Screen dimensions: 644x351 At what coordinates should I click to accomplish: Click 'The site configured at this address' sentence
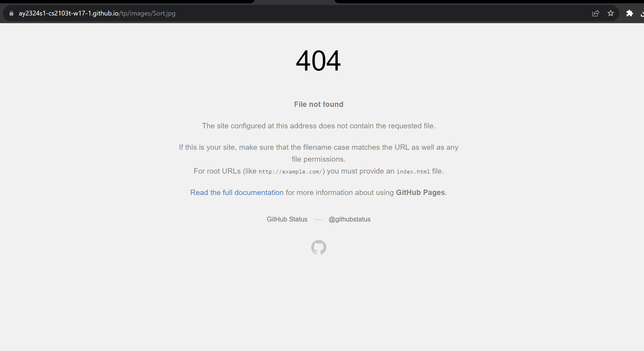(319, 126)
